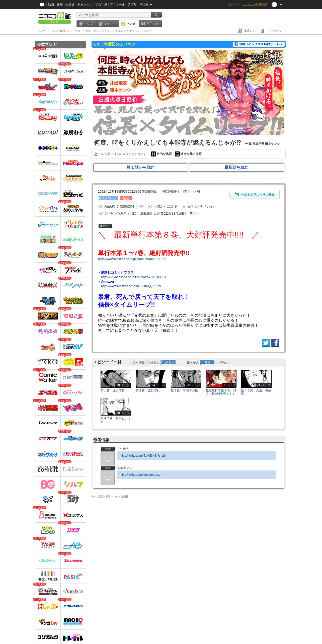Open amazon.co.jp/dp/B08XQQRF5W link

(x=131, y=286)
